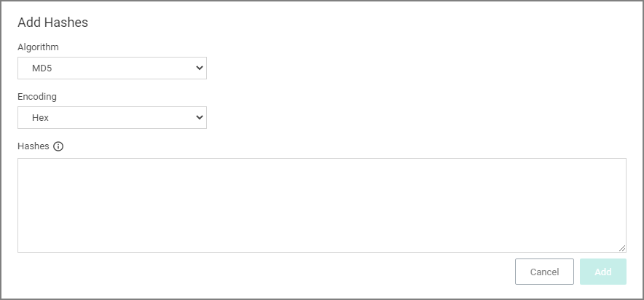Click Cancel to dismiss Add Hashes

pyautogui.click(x=544, y=272)
